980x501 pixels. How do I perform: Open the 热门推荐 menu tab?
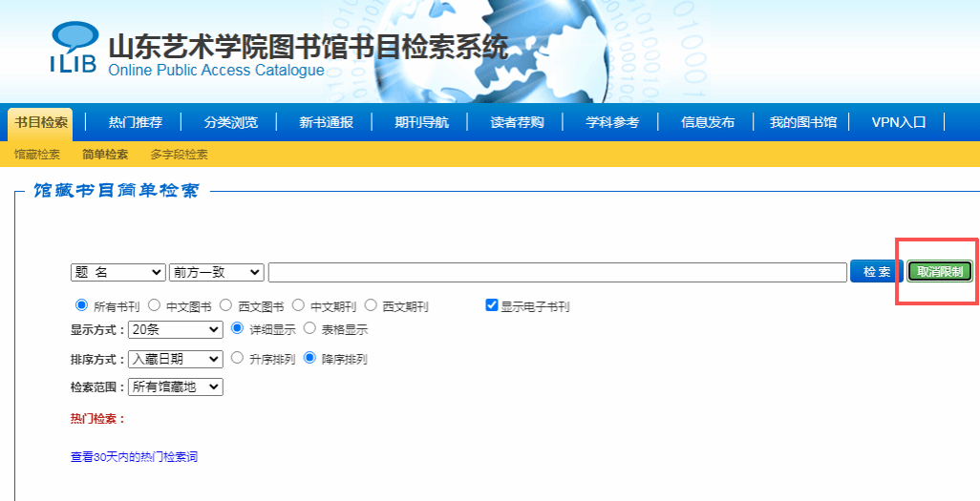[136, 122]
